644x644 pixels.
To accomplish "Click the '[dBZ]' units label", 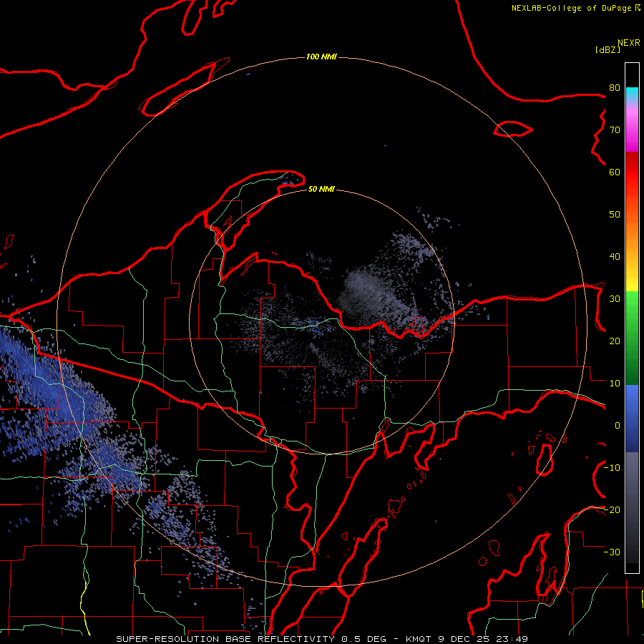I will [608, 50].
